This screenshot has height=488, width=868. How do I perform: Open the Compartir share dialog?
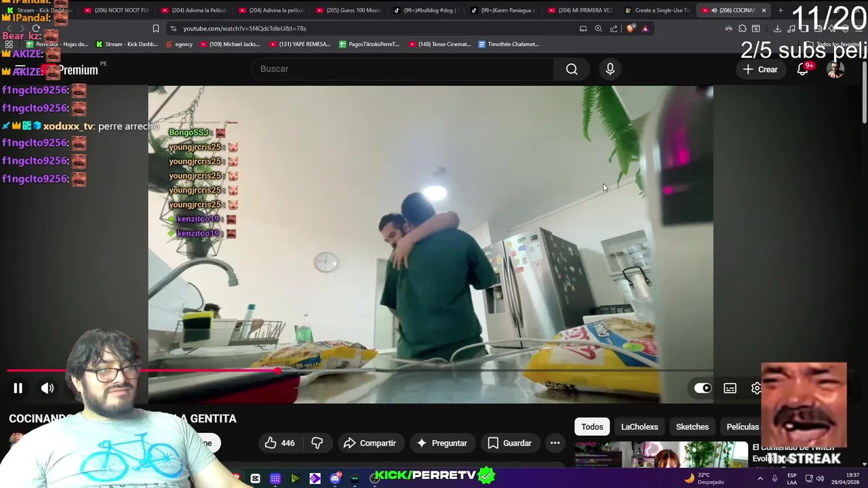(x=370, y=443)
